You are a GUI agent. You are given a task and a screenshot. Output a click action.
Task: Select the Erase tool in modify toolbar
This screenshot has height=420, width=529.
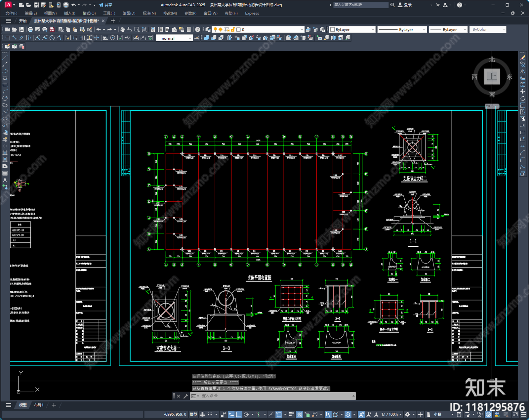click(523, 58)
